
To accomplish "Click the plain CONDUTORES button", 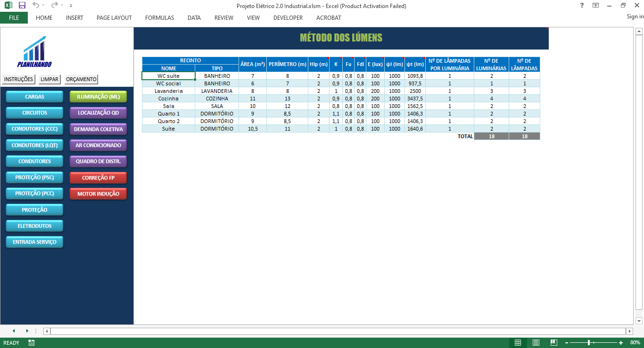I will point(34,161).
